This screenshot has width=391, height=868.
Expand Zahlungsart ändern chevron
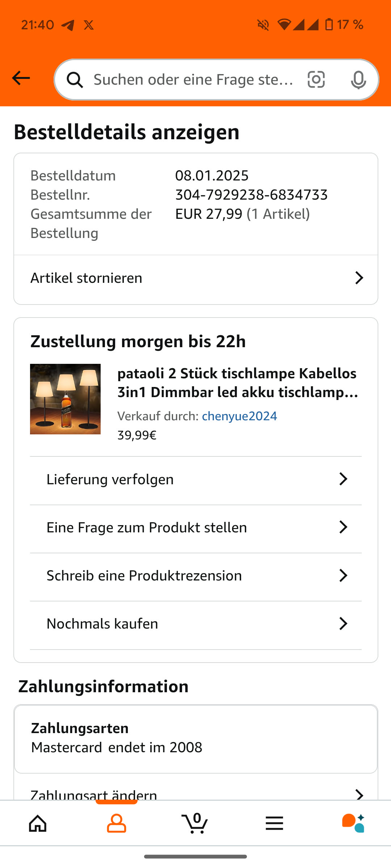click(359, 794)
